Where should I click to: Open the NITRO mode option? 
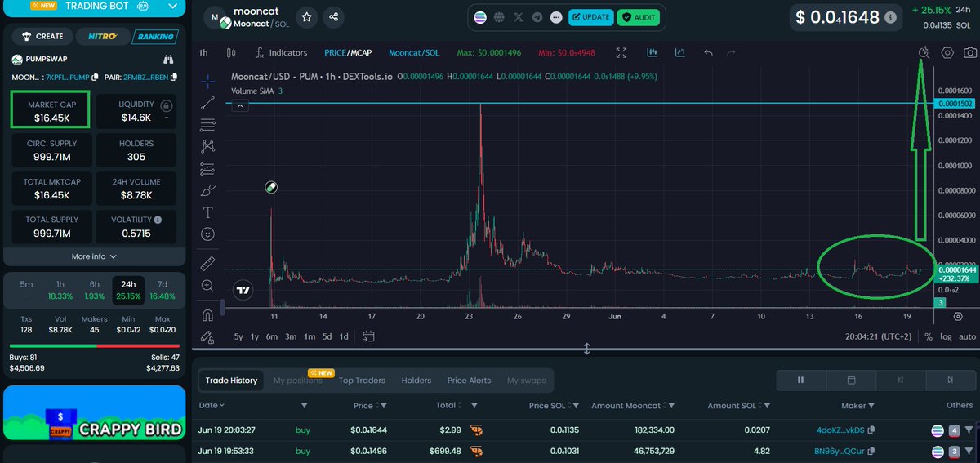tap(102, 36)
